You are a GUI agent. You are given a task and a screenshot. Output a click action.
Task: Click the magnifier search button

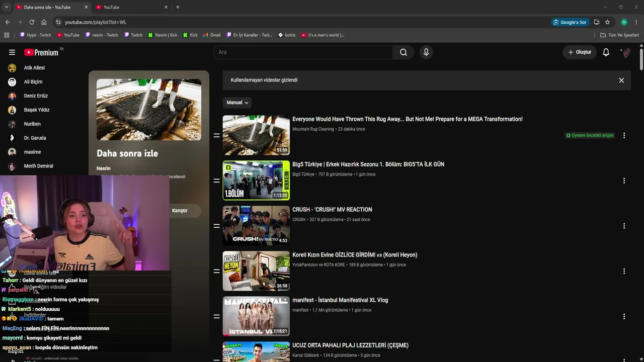tap(404, 52)
